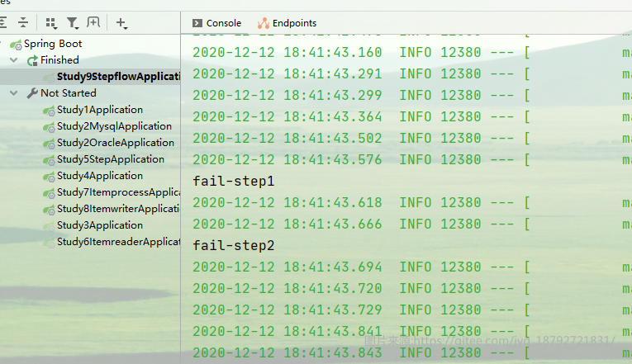Click the fail-step1 console output line
The width and height of the screenshot is (632, 364).
coord(233,182)
